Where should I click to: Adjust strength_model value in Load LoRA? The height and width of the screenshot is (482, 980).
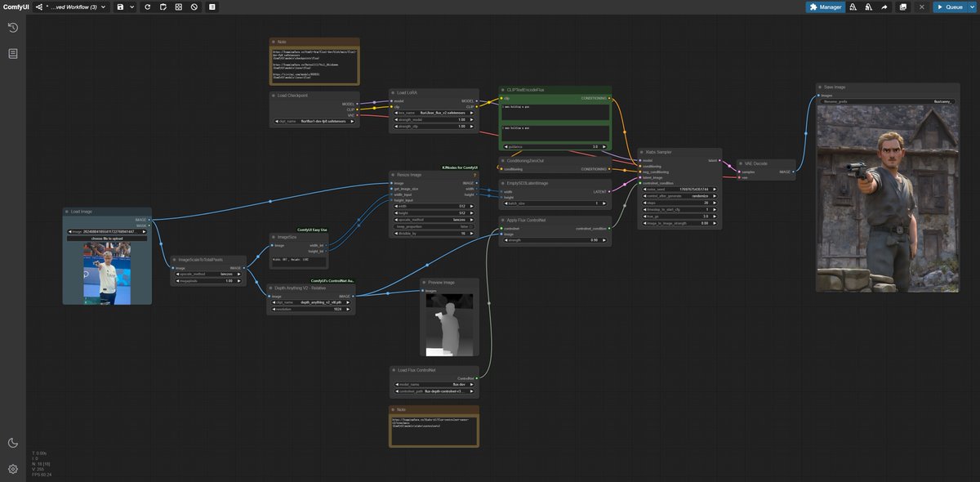click(433, 119)
